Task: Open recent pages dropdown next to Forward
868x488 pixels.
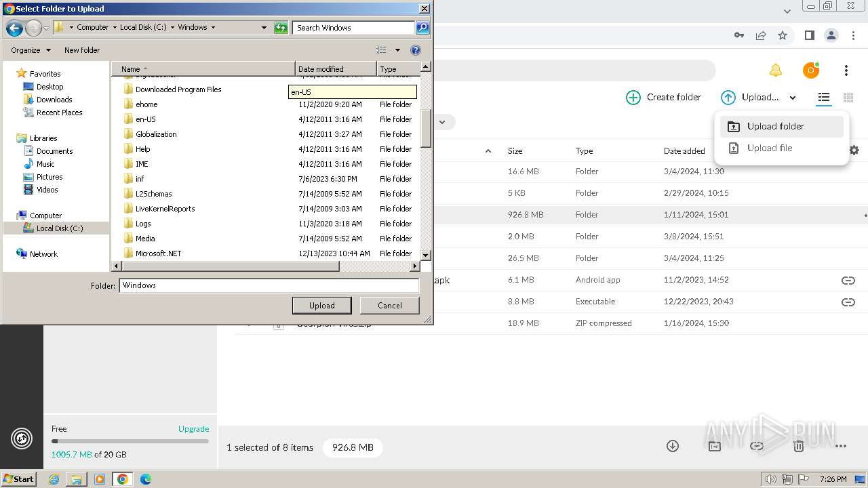Action: point(46,28)
